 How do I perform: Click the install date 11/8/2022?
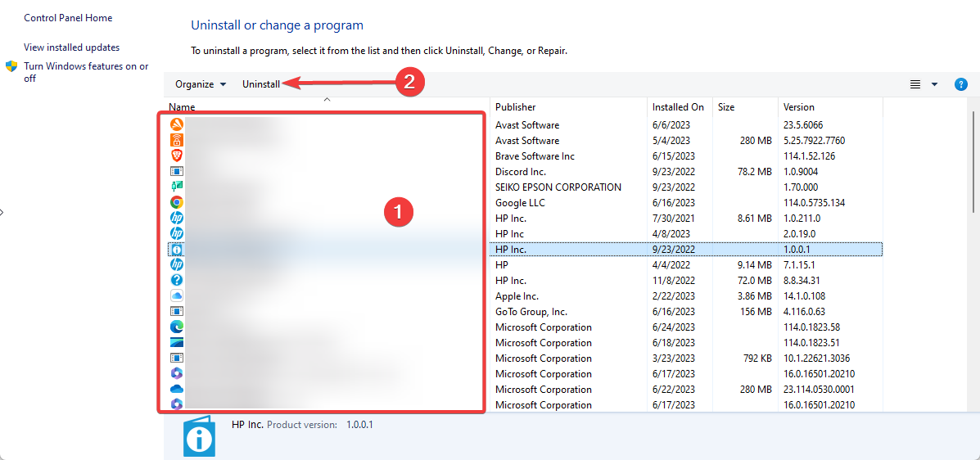tap(673, 280)
